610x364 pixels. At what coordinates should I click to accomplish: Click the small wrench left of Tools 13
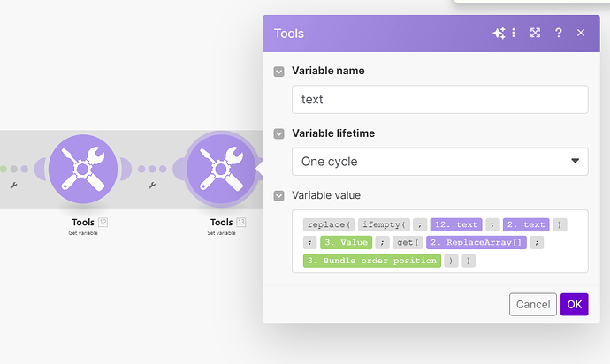(x=152, y=186)
